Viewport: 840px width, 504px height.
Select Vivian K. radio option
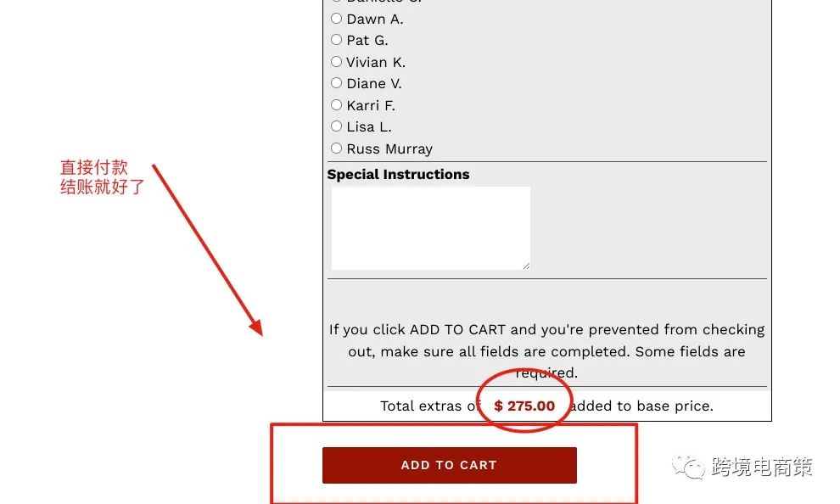coord(336,62)
